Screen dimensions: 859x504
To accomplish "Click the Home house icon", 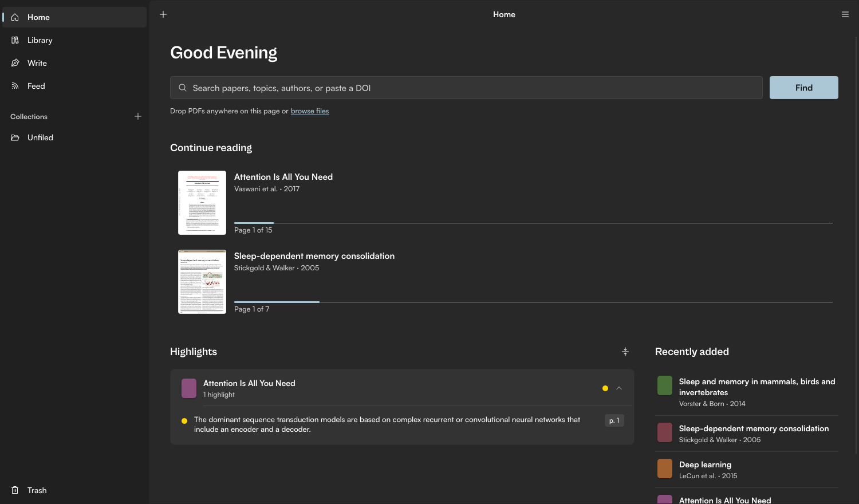I will coord(15,17).
